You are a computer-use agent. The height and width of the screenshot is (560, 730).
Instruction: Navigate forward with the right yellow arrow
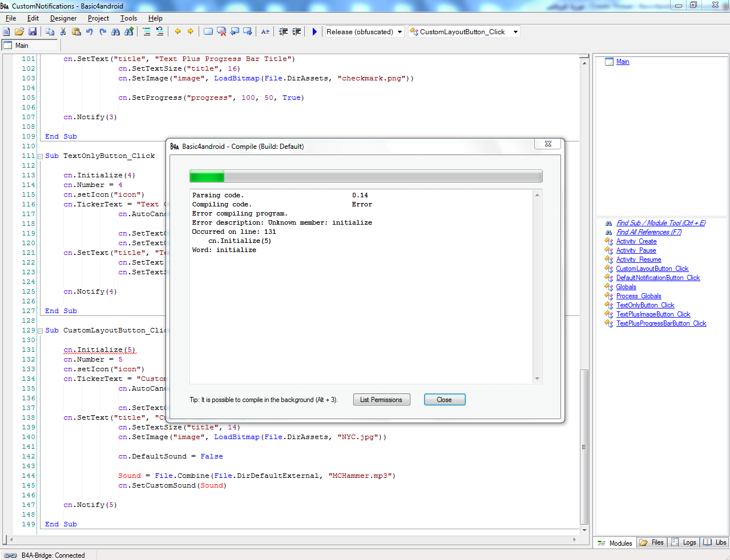click(x=191, y=32)
